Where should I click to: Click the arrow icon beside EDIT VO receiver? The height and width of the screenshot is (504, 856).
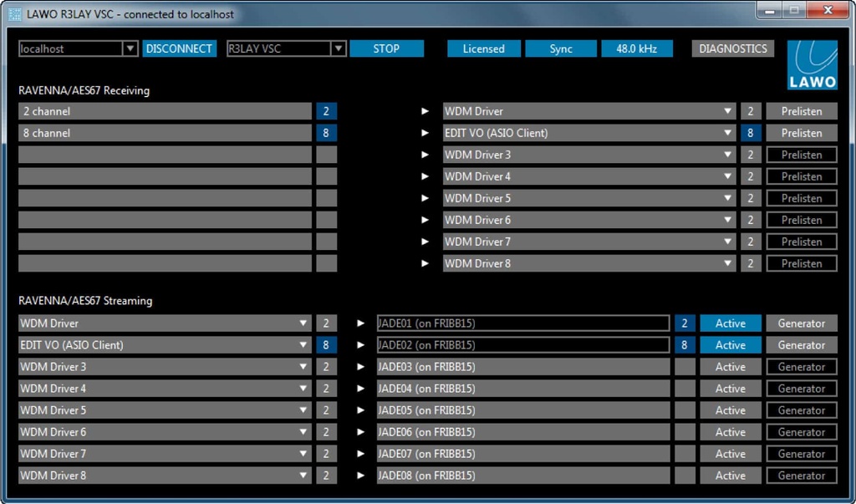[425, 133]
